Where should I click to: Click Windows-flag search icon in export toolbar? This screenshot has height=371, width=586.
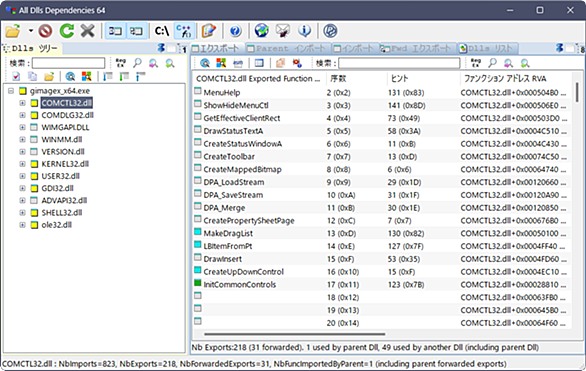[221, 63]
